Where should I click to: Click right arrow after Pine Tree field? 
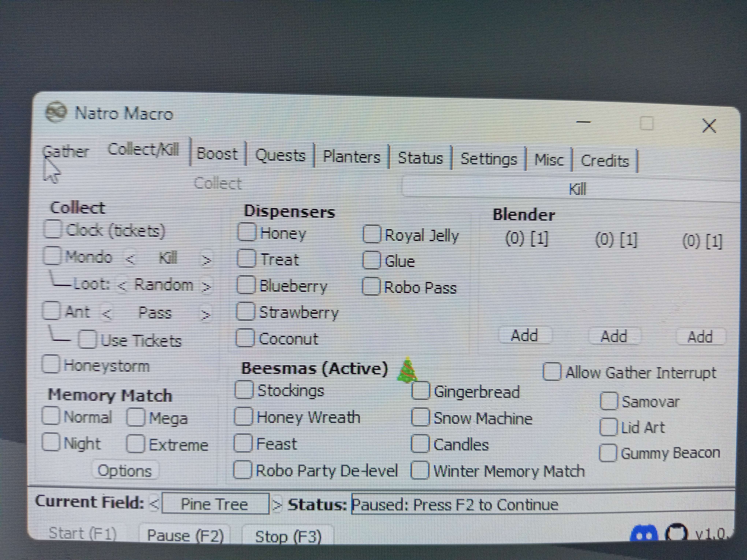tap(277, 505)
